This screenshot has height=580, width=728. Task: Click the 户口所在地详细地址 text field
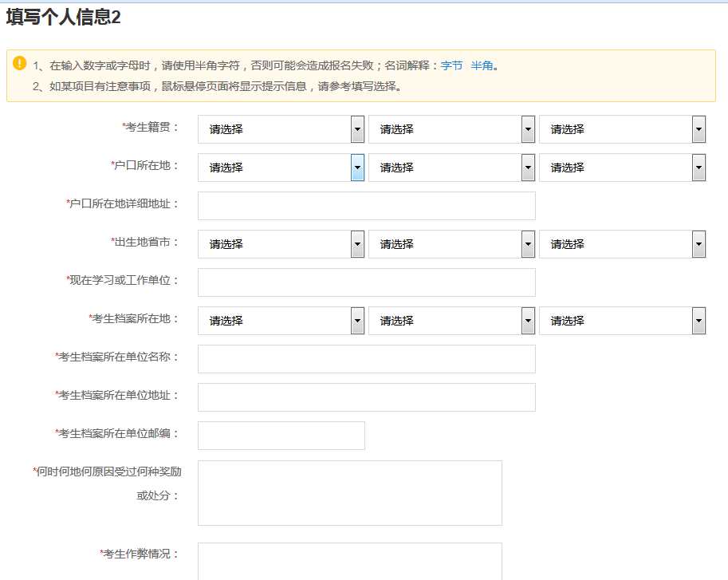point(366,206)
